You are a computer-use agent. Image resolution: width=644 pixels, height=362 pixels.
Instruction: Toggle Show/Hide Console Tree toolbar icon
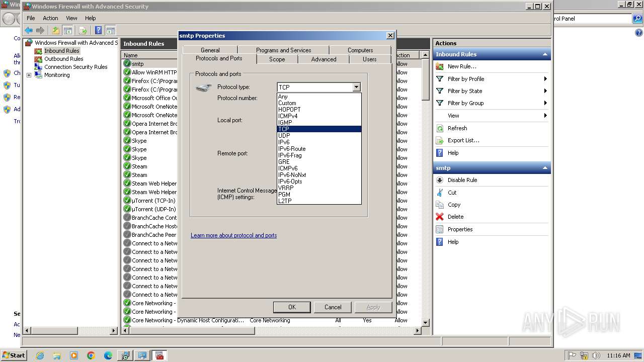(67, 31)
